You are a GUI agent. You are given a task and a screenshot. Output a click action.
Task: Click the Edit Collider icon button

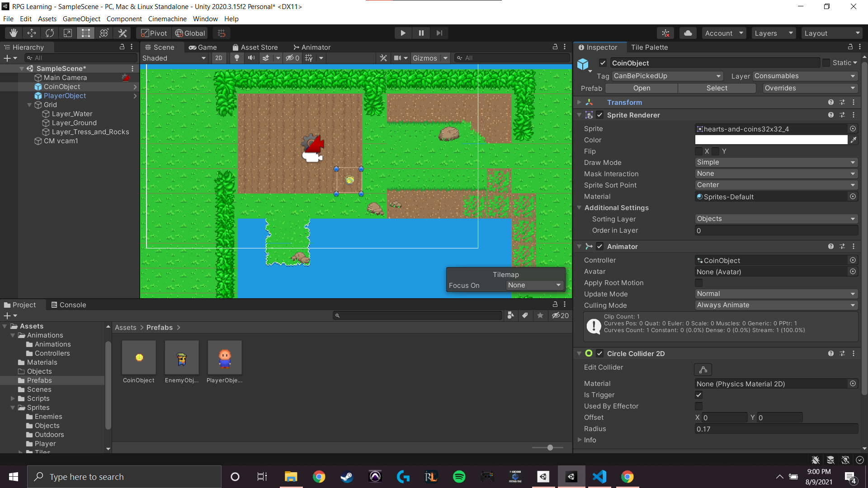click(x=703, y=370)
